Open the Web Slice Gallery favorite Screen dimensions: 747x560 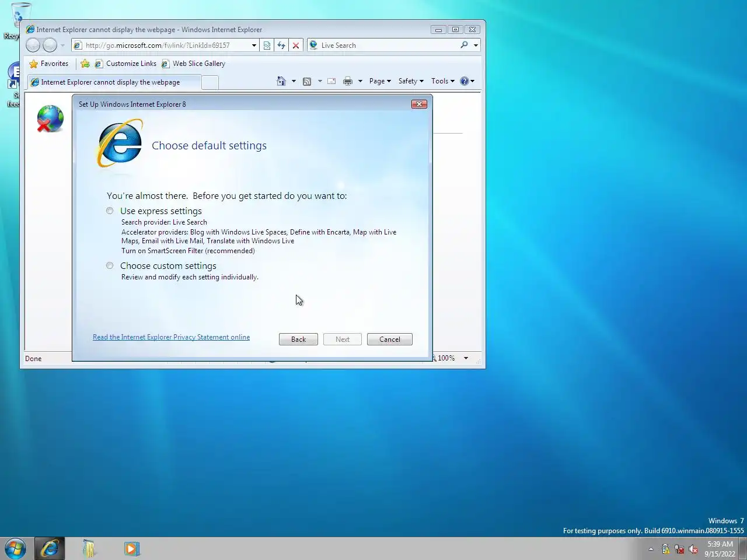pyautogui.click(x=193, y=64)
